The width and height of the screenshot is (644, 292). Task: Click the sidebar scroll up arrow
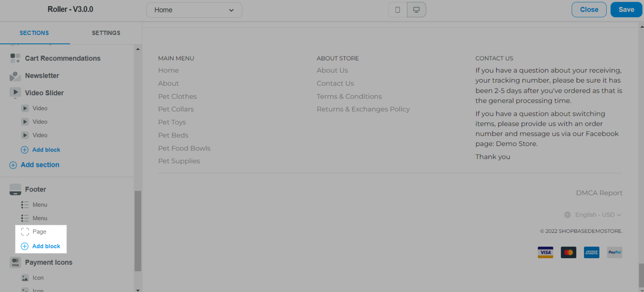click(138, 49)
